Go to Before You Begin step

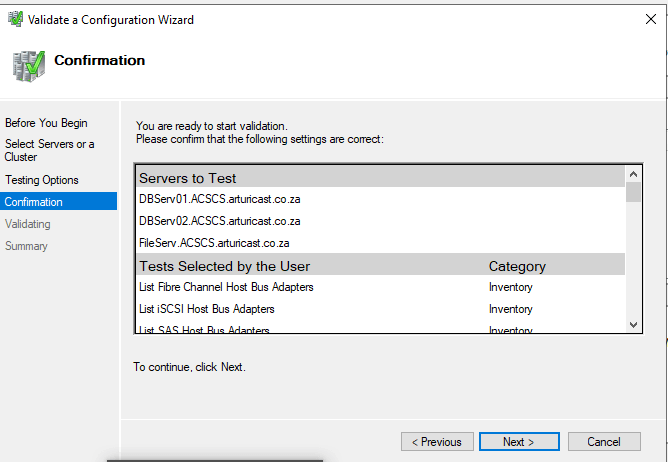(46, 123)
